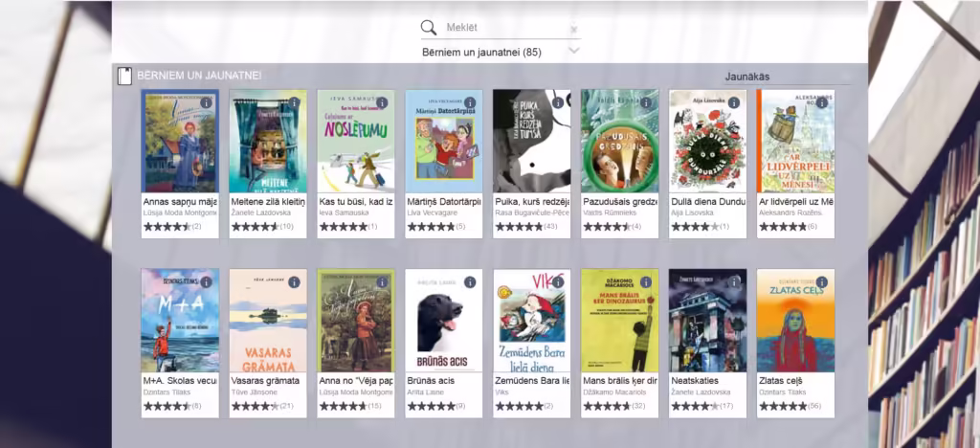Open Dullā diena Dundurzālē cover
980x448 pixels.
click(x=707, y=142)
